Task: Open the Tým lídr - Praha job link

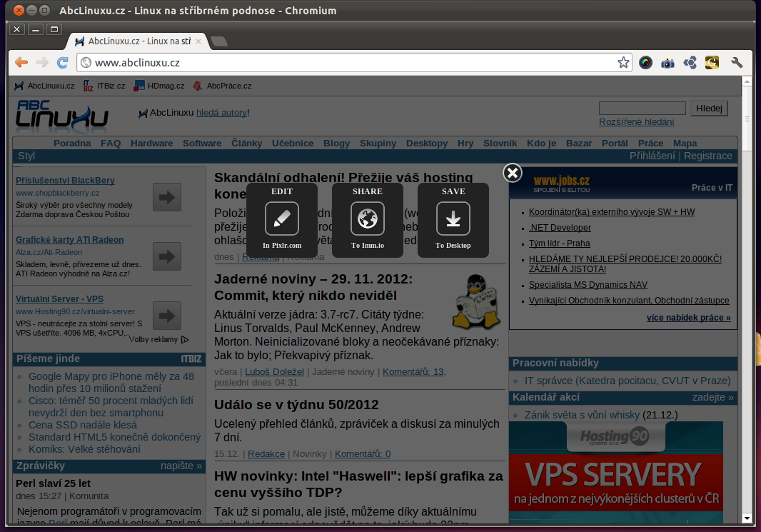Action: tap(560, 244)
